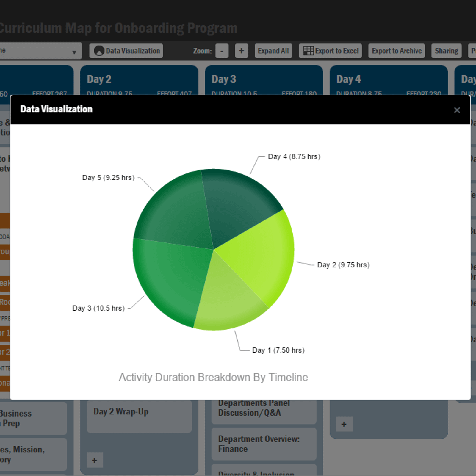Add an activity to Day 2 column
This screenshot has width=476, height=476.
[x=95, y=460]
